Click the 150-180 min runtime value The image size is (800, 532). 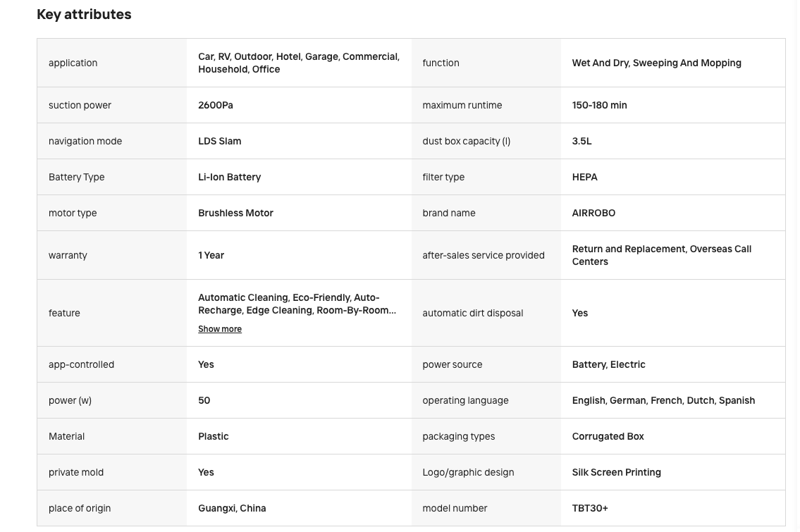click(600, 105)
